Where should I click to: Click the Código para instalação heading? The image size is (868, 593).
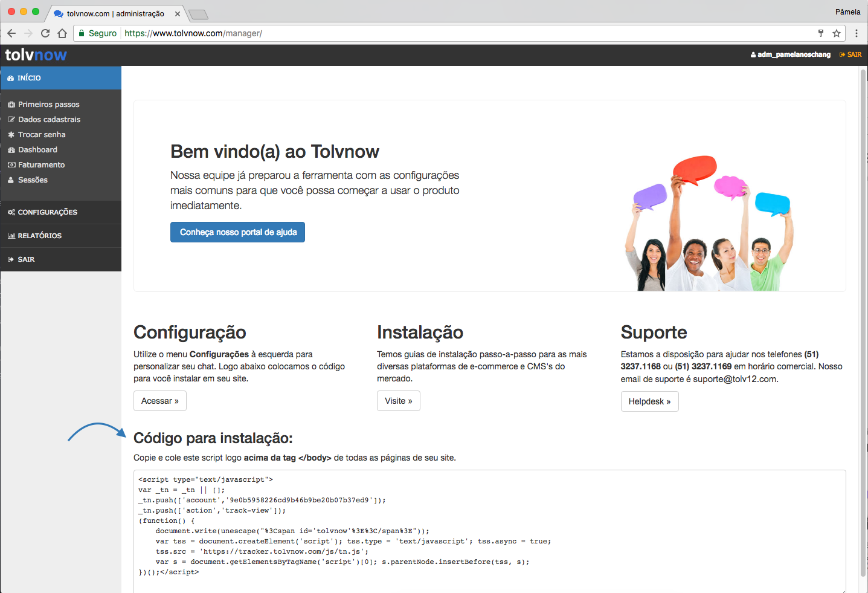click(x=213, y=438)
